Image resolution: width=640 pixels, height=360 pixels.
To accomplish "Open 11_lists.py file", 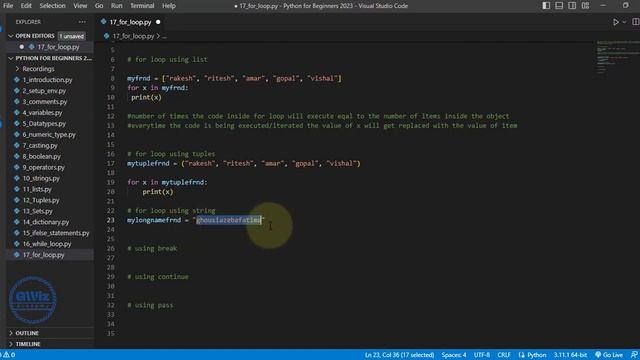I will click(x=37, y=189).
